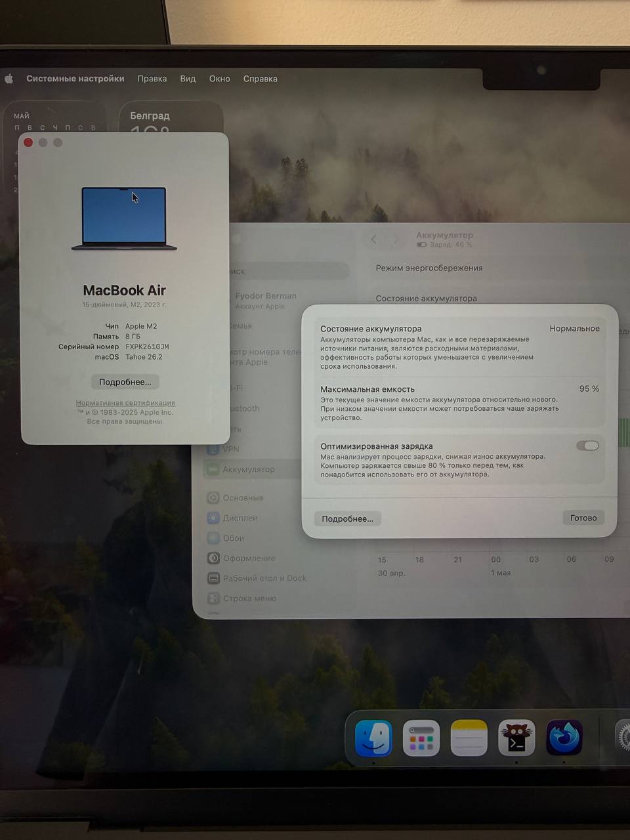Open the Launchpad apps grid in Dock
This screenshot has height=840, width=630.
[421, 738]
